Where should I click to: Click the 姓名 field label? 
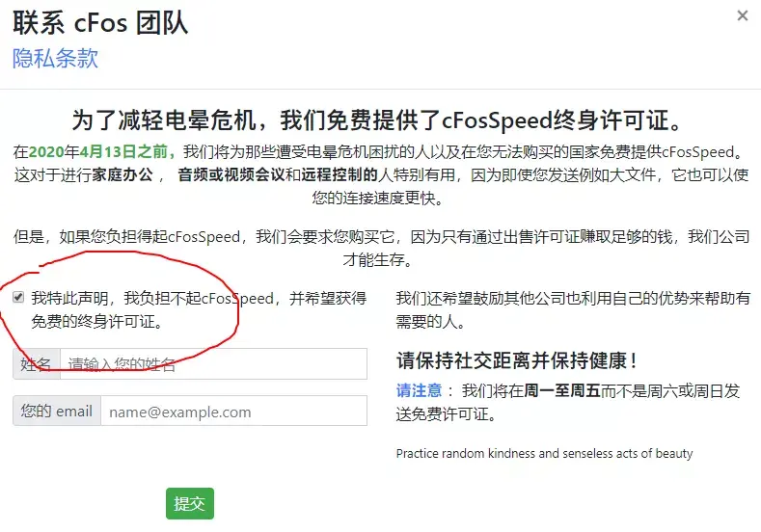(x=37, y=363)
